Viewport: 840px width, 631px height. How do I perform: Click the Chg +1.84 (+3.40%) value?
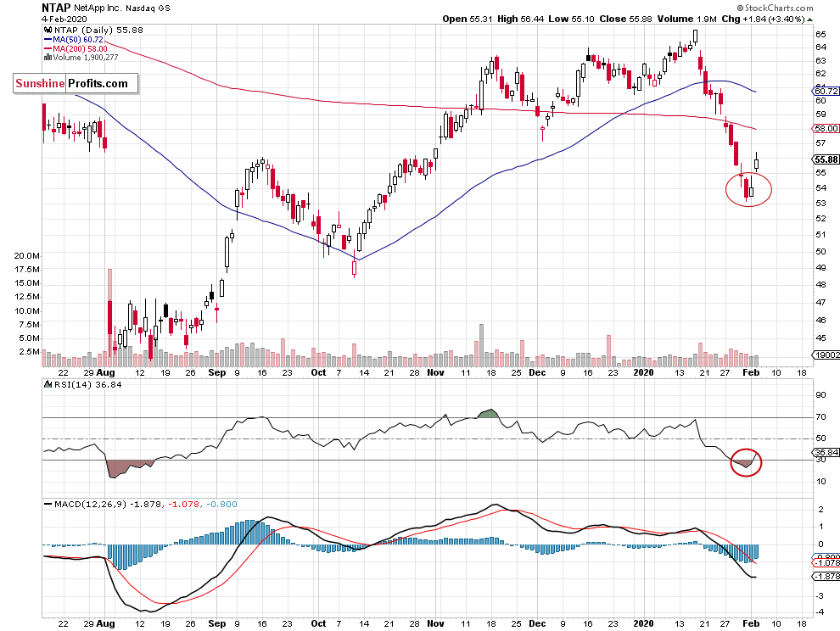point(763,19)
